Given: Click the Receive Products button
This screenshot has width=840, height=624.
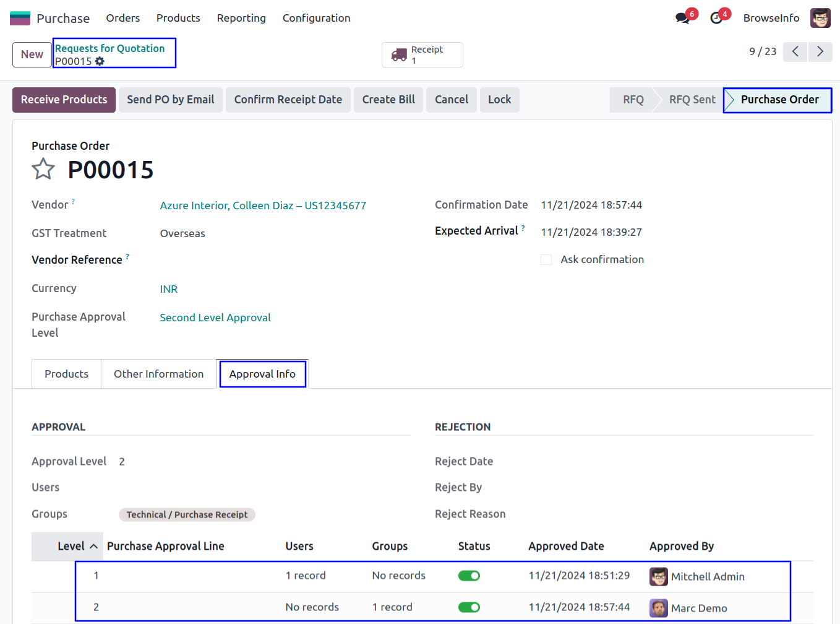Looking at the screenshot, I should [x=64, y=100].
